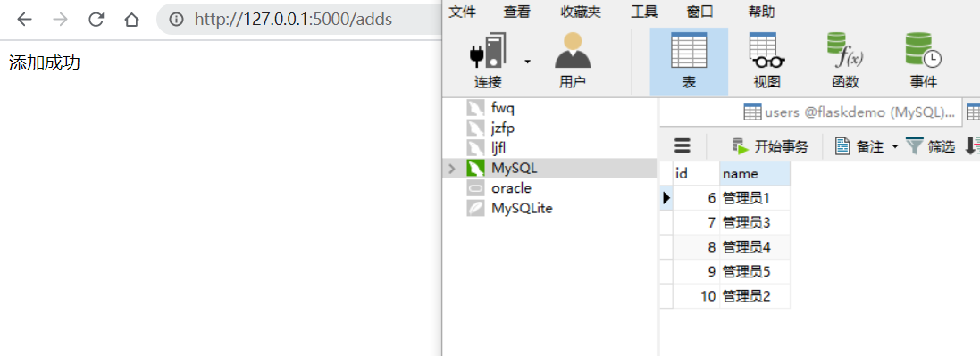Viewport: 980px width, 356px height.
Task: Reload the browser page
Action: (x=96, y=20)
